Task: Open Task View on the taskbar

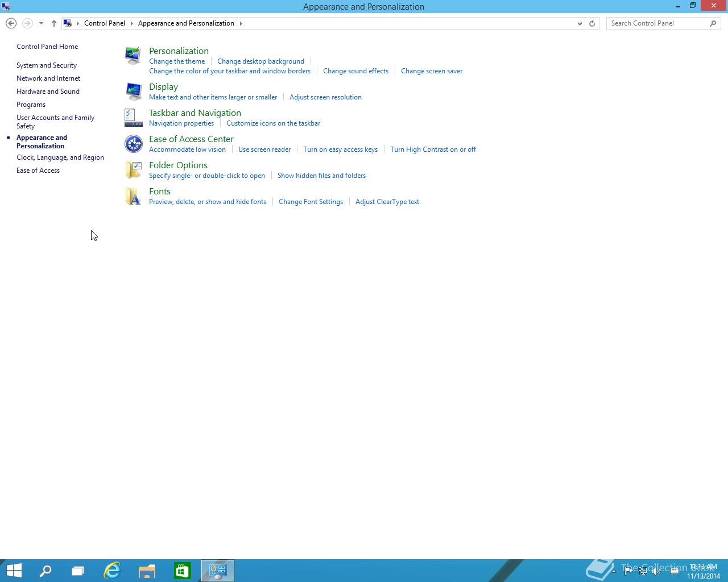Action: 78,571
